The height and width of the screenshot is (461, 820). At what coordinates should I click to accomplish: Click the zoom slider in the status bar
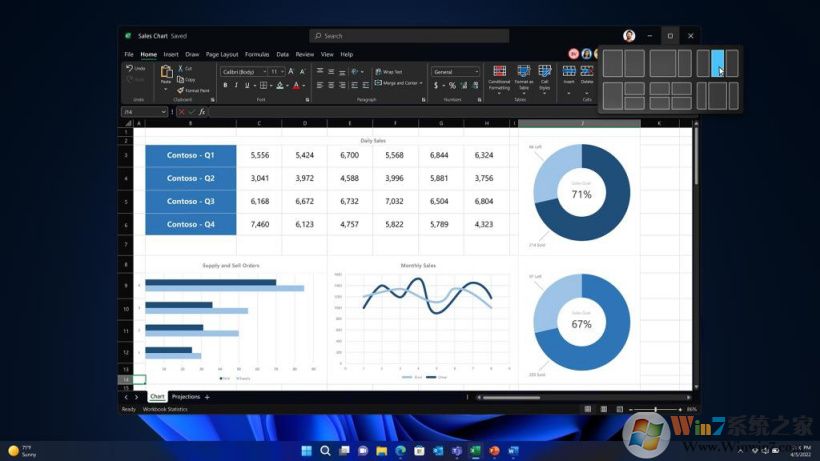point(655,409)
